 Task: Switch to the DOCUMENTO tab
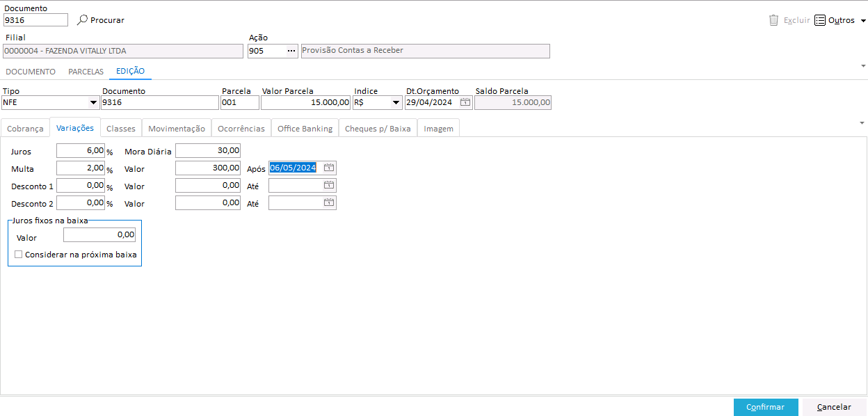click(30, 72)
